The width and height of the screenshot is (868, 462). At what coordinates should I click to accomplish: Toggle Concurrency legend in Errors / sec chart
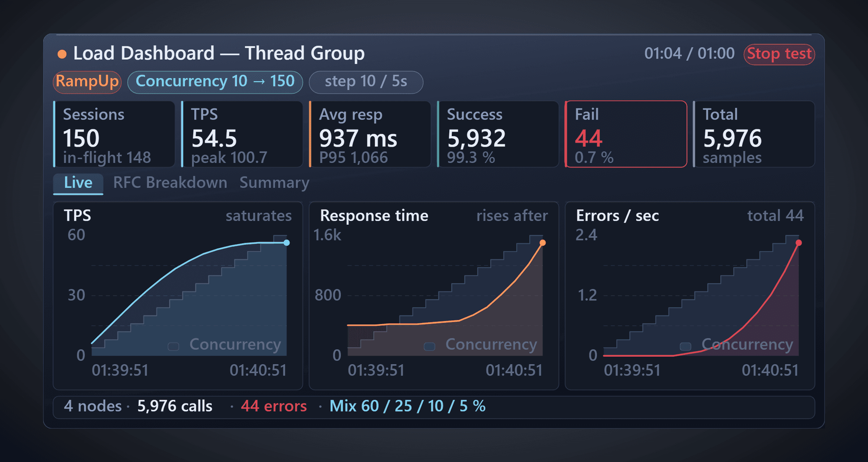pos(737,345)
